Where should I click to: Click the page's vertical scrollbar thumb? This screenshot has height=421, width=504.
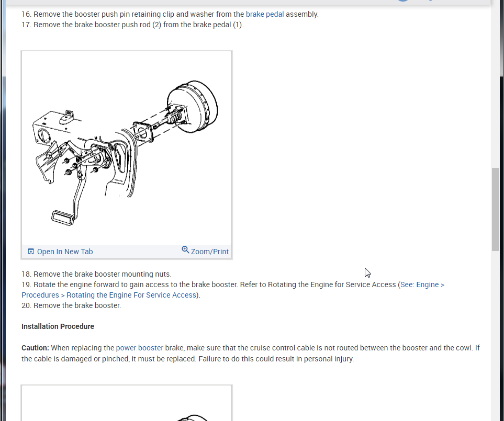[x=495, y=209]
